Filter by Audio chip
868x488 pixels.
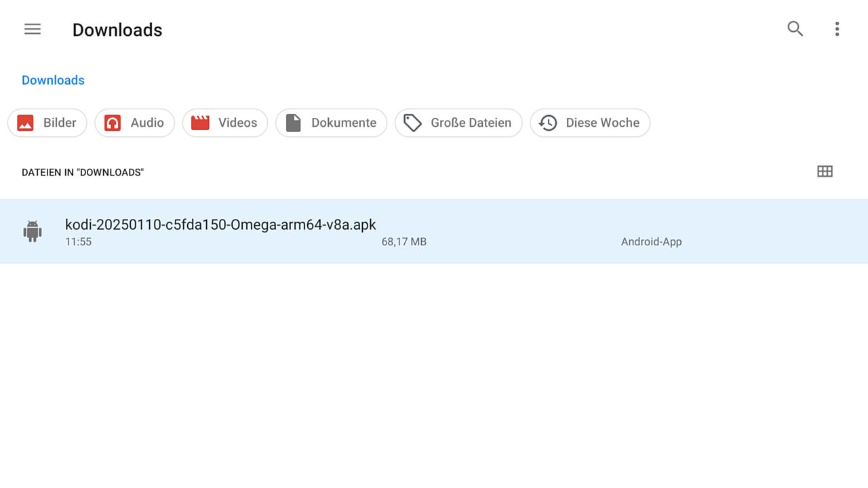pyautogui.click(x=134, y=123)
